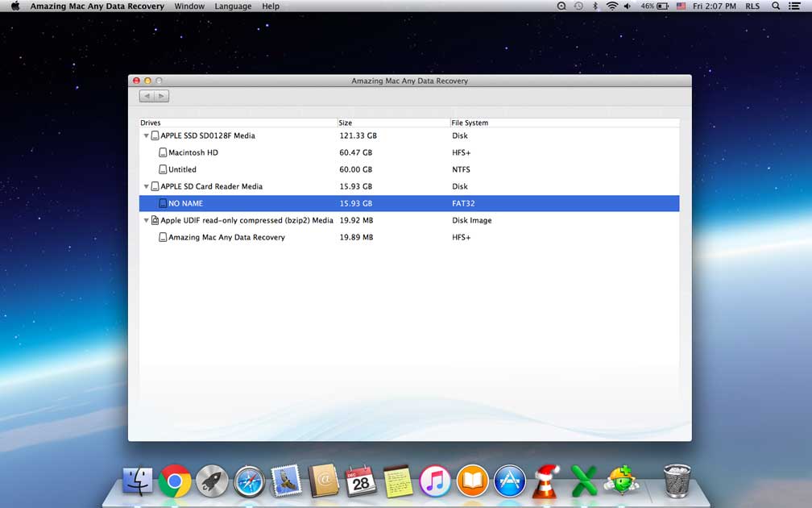The width and height of the screenshot is (812, 508).
Task: Open the Wi-Fi status menu icon
Action: click(612, 6)
